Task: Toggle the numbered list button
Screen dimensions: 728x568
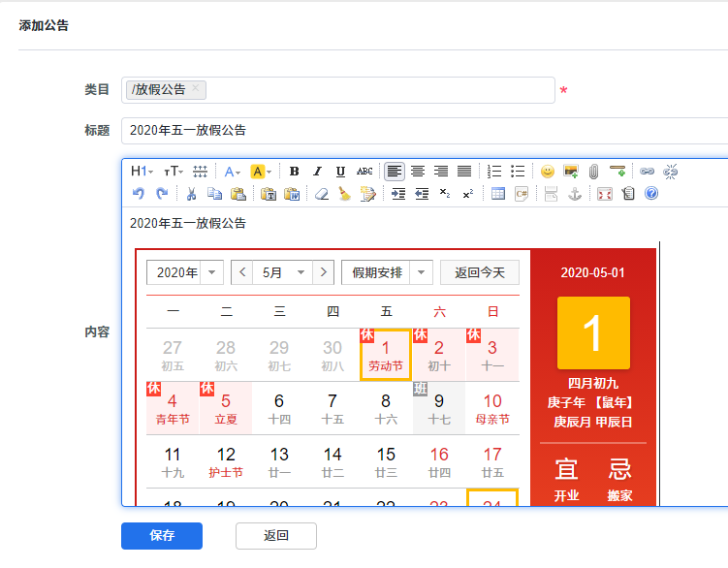Action: click(494, 172)
